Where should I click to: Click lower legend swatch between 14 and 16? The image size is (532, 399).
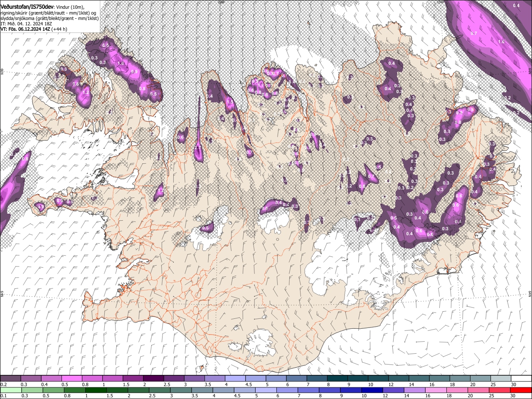pyautogui.click(x=414, y=390)
